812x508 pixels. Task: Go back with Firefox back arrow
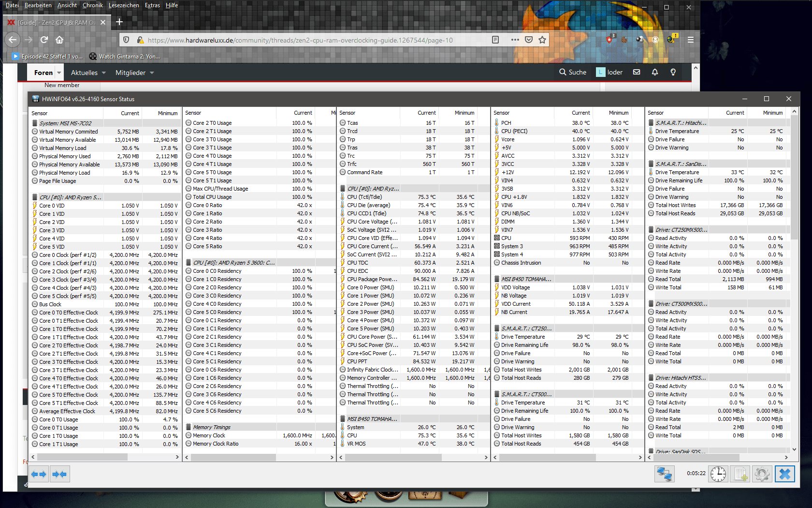pyautogui.click(x=13, y=40)
